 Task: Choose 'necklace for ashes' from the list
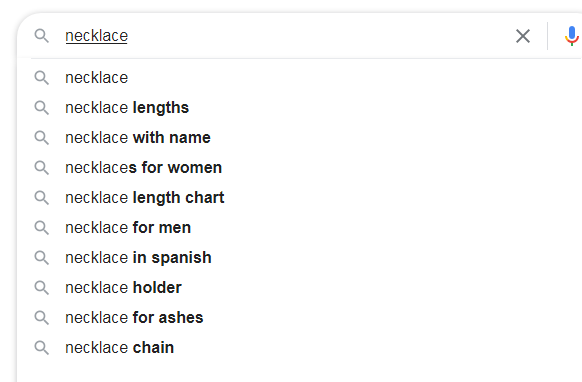pos(299,318)
